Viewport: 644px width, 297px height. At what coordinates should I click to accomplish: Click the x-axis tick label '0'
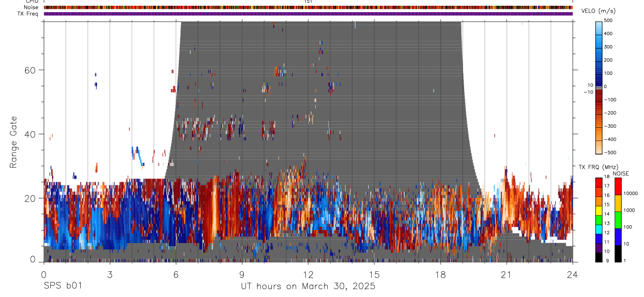[x=44, y=274]
